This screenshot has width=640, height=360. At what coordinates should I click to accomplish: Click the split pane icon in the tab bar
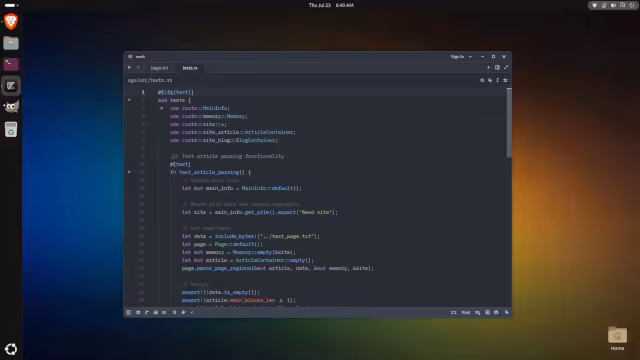pos(497,68)
